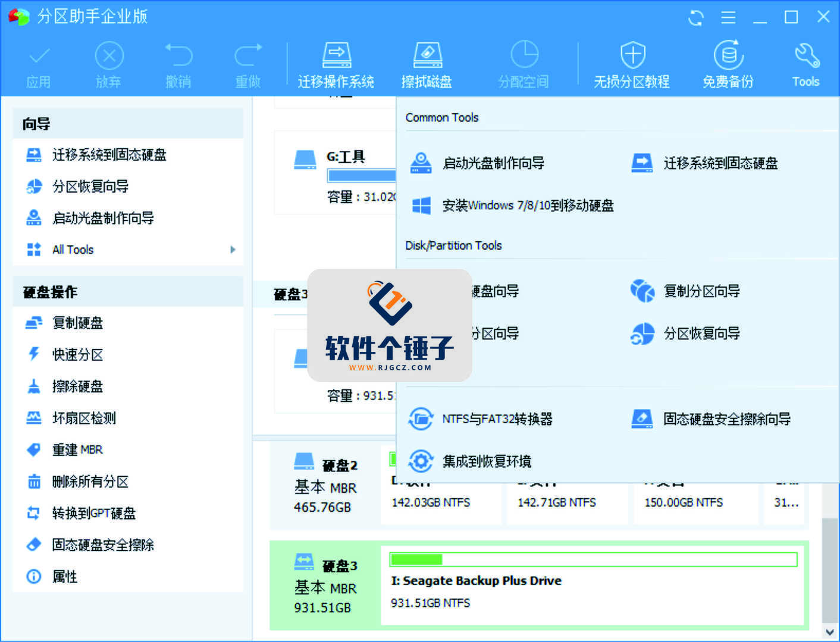Select the G:工具 partition card

335,172
